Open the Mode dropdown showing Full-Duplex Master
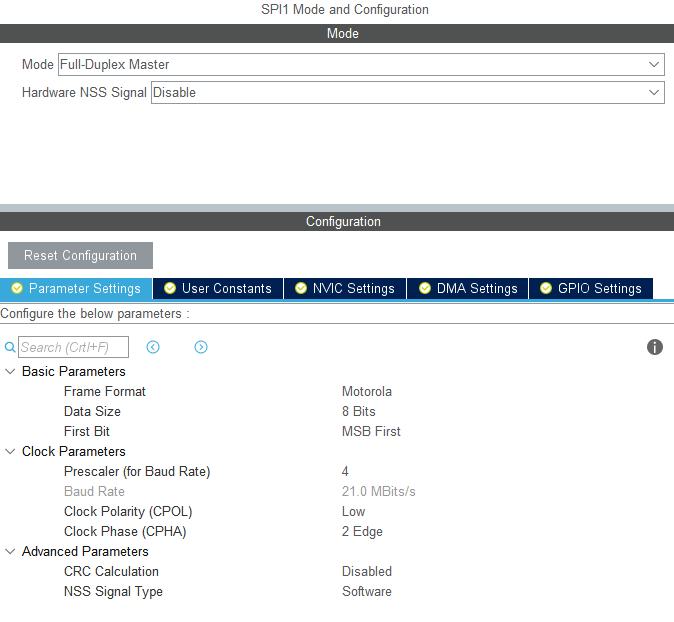Screen dimensions: 674x622 pos(361,64)
